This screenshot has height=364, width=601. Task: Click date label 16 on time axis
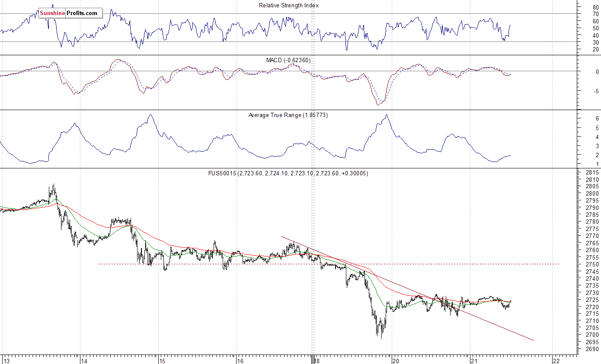(240, 361)
